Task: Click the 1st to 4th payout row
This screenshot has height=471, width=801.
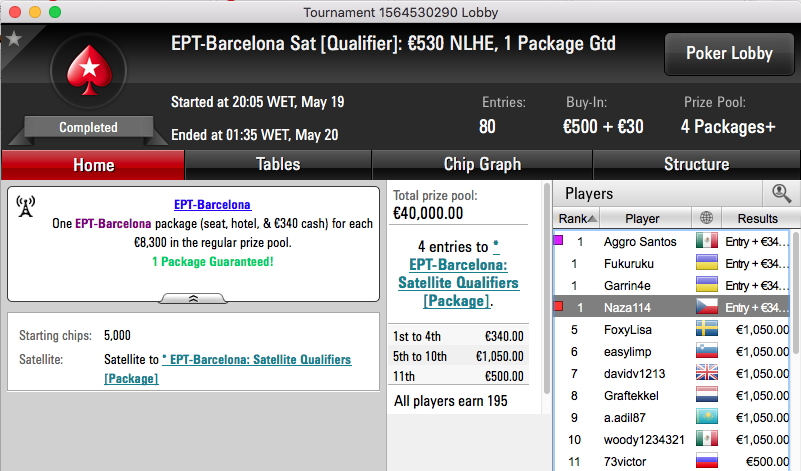Action: pyautogui.click(x=458, y=336)
